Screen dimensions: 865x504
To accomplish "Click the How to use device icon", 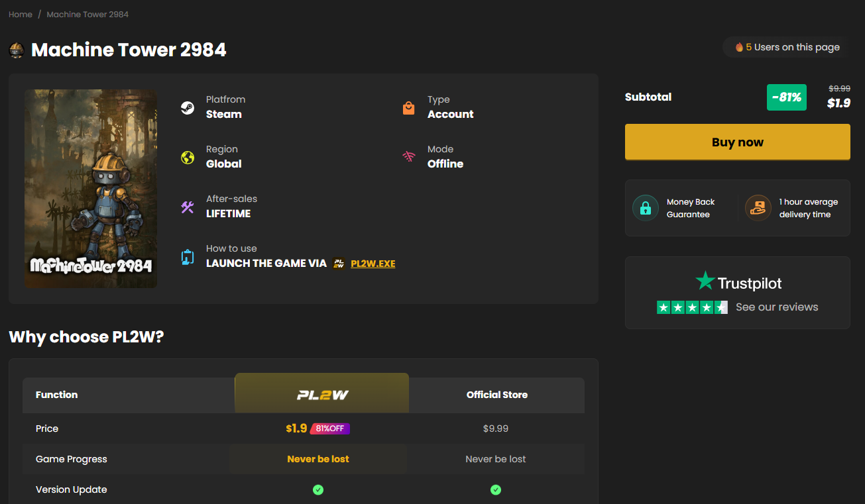I will 188,257.
